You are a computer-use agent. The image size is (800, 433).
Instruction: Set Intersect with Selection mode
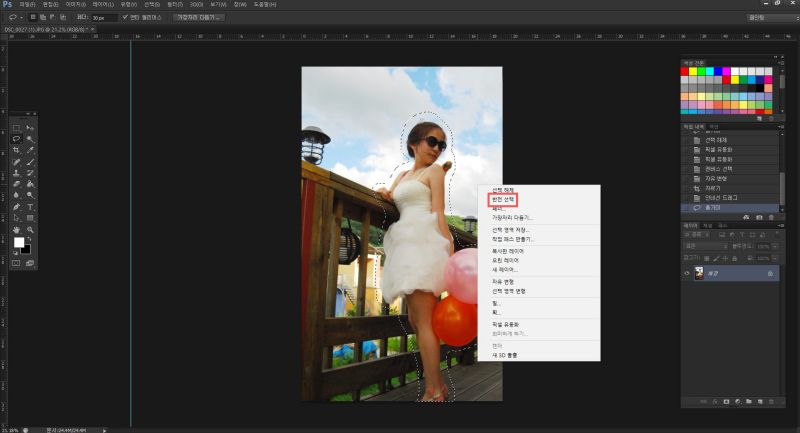[x=63, y=17]
